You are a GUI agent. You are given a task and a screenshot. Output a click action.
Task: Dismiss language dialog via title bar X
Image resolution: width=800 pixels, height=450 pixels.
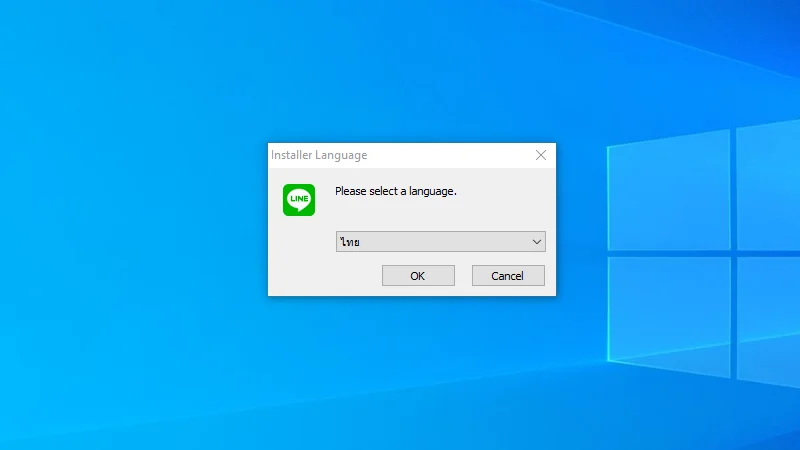pos(541,155)
